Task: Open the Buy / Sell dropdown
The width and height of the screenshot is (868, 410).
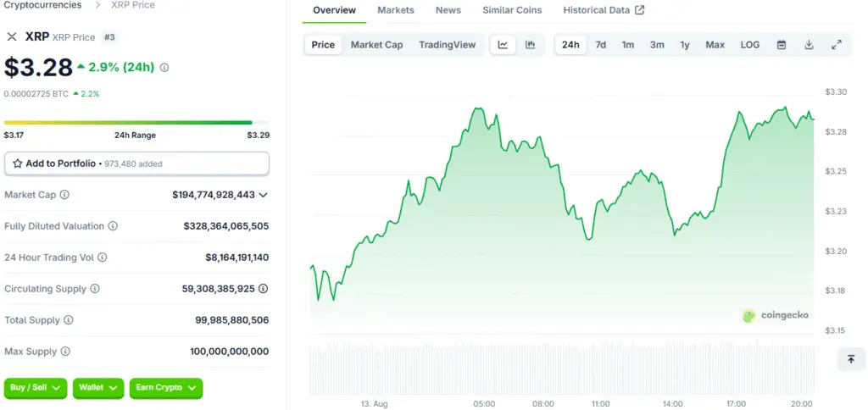Action: click(x=36, y=388)
